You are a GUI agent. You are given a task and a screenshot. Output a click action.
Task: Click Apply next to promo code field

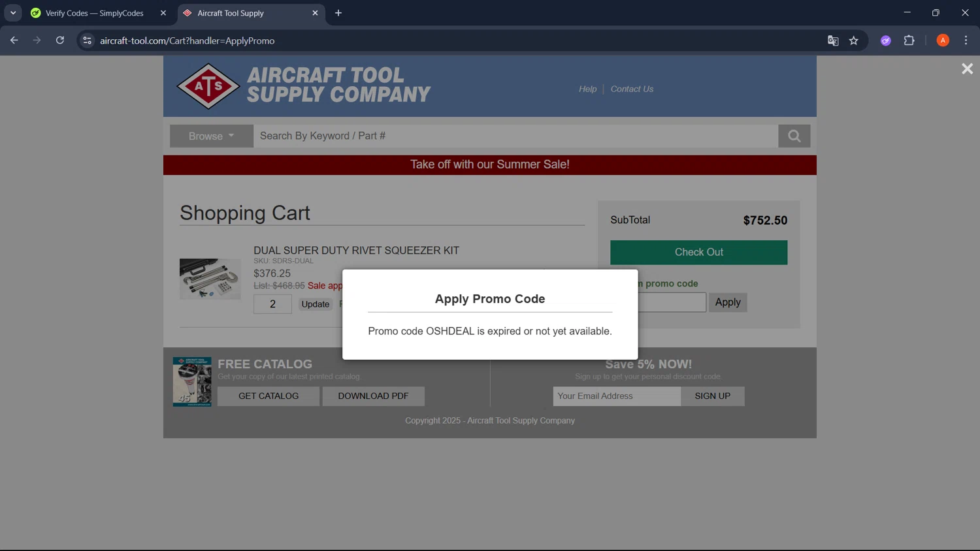point(727,302)
